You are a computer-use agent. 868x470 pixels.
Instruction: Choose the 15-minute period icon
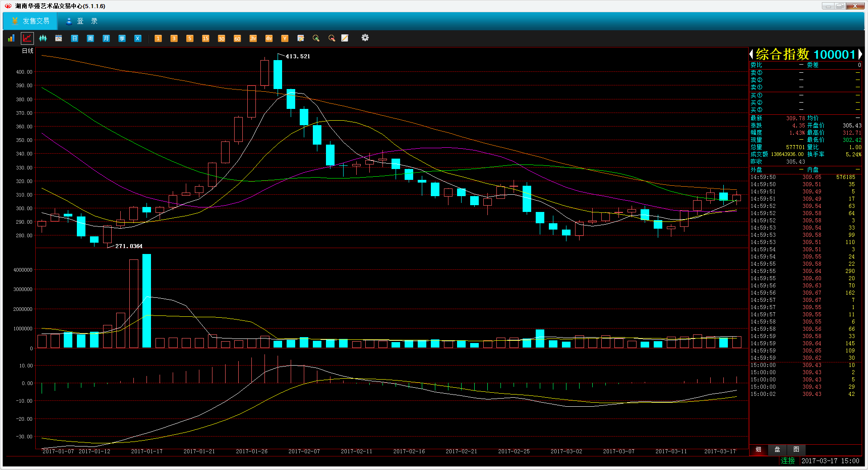(206, 38)
